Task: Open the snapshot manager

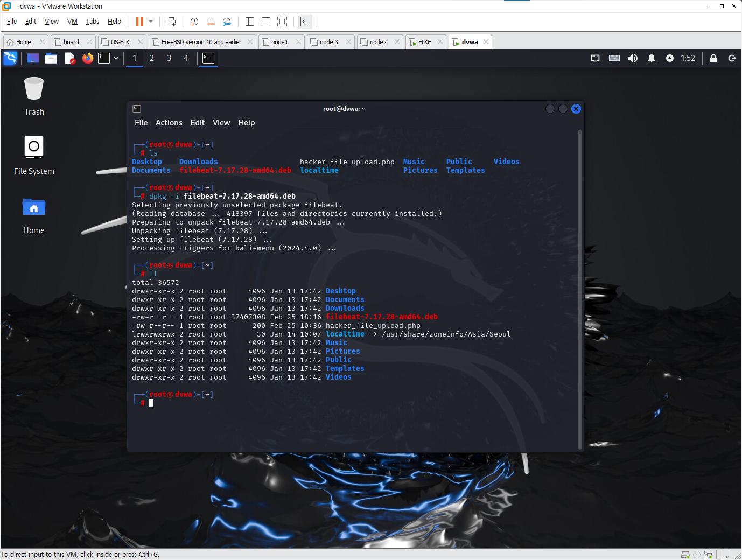Action: tap(227, 22)
